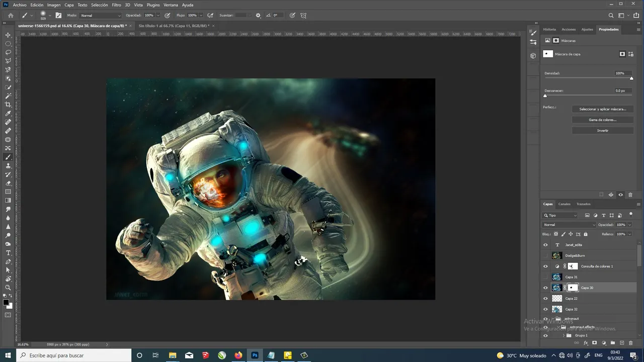Image resolution: width=644 pixels, height=362 pixels.
Task: Filter layers by type layers icon (T)
Action: tap(604, 215)
